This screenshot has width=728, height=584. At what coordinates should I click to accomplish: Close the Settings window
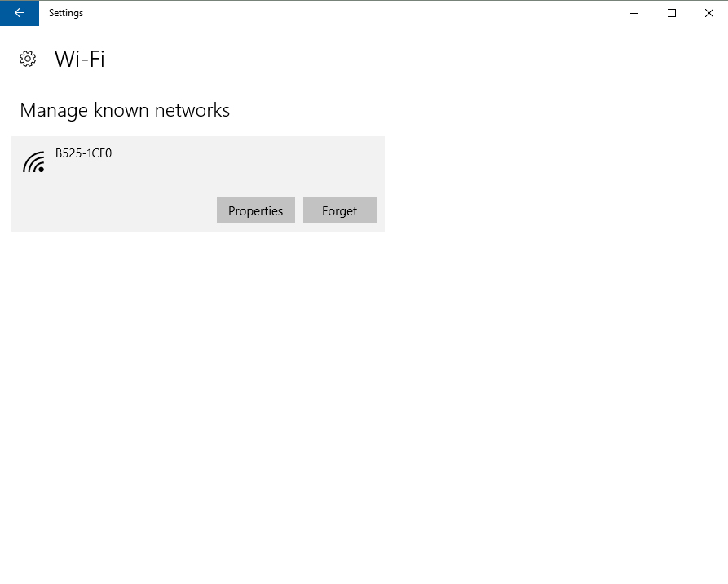click(x=709, y=13)
